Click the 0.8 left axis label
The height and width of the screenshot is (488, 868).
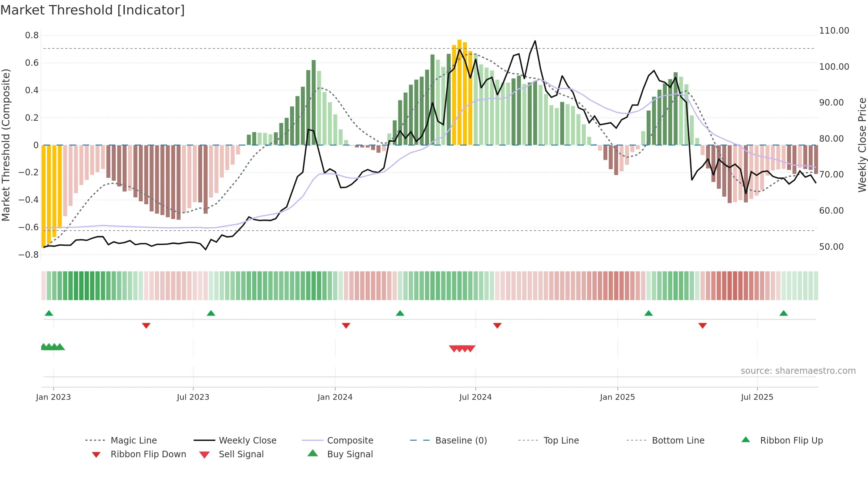coord(32,35)
